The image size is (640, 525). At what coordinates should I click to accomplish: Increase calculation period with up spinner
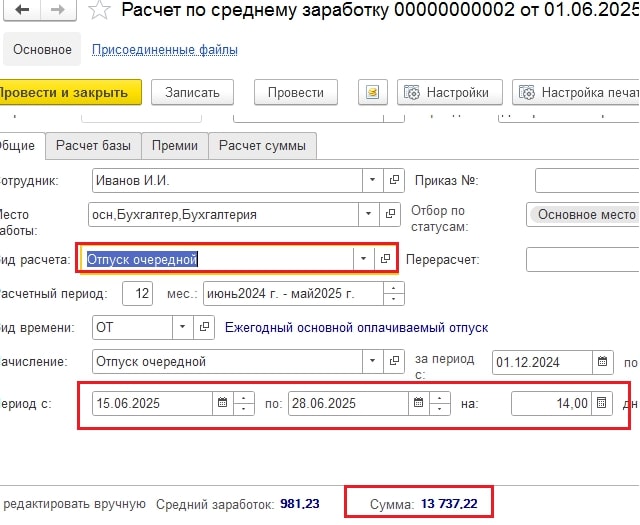coord(393,288)
